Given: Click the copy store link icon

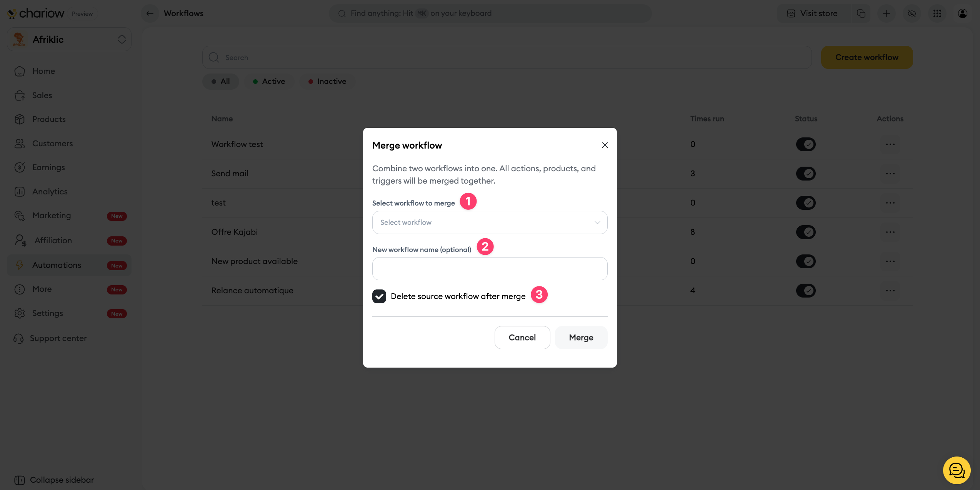Looking at the screenshot, I should tap(861, 13).
